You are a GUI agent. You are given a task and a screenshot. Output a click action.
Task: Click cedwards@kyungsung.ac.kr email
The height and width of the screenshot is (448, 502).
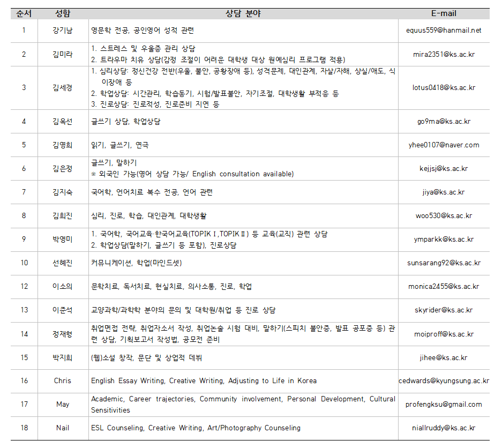(444, 381)
